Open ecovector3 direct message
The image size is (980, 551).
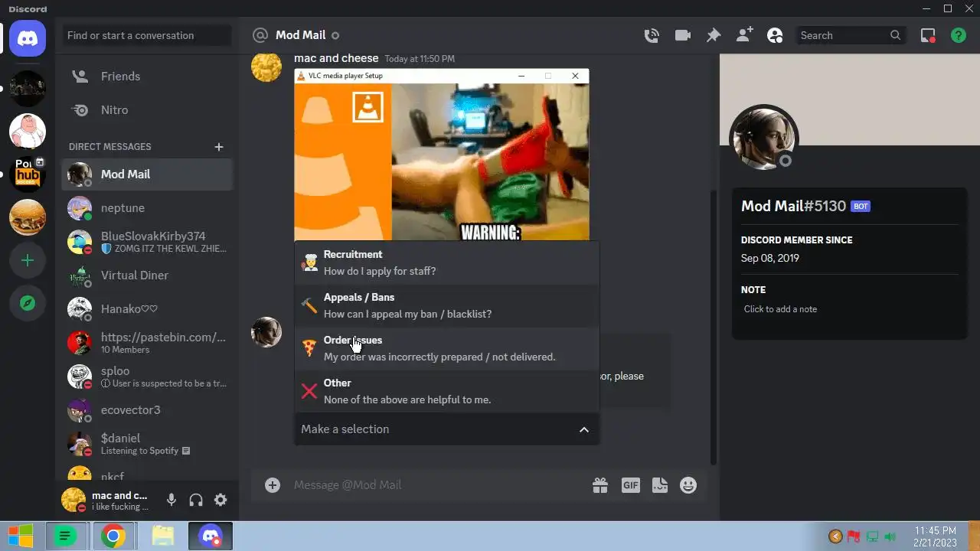click(147, 410)
